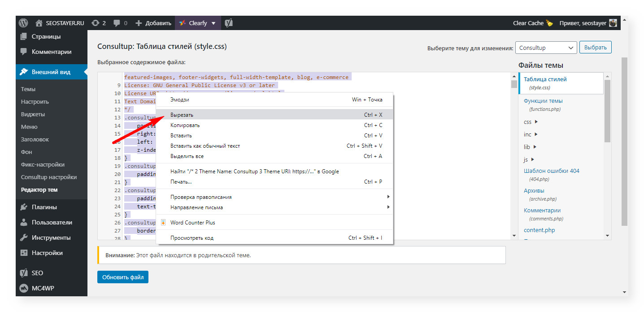
Task: Open Комментарии (comments.php) in theme files
Action: [x=544, y=214]
